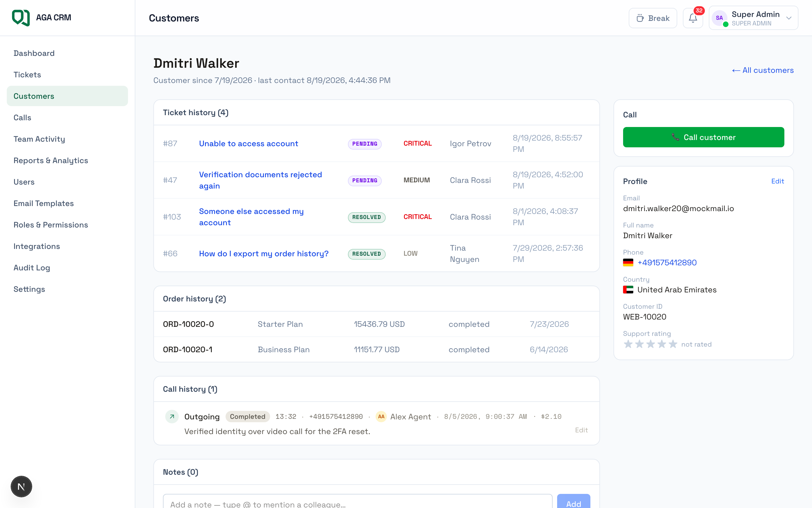Screen dimensions: 812x508
Task: Click the AA agent avatar
Action: (381, 417)
